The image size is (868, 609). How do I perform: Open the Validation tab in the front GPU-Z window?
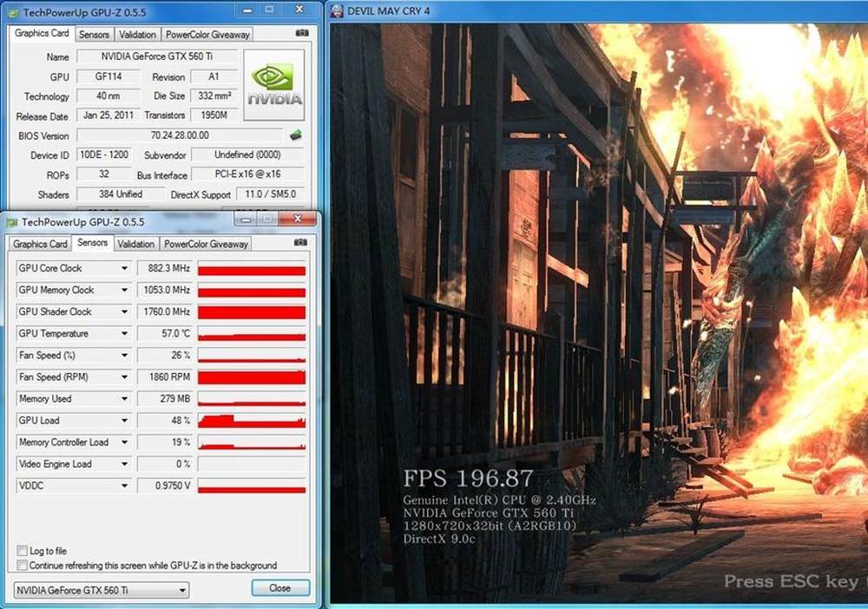(x=135, y=244)
